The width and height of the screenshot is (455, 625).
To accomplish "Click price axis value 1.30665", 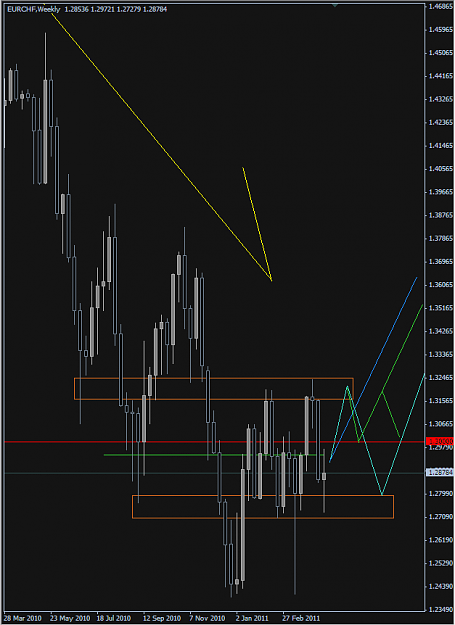I will (441, 424).
